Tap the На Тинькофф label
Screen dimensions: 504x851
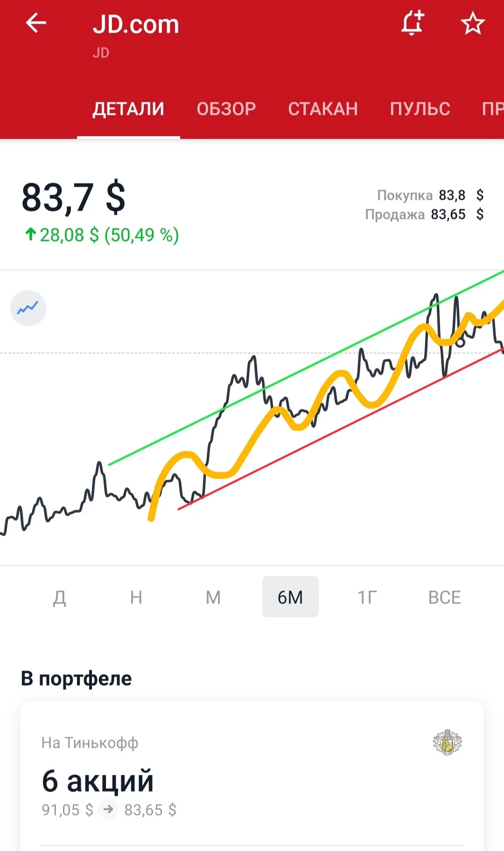point(90,743)
